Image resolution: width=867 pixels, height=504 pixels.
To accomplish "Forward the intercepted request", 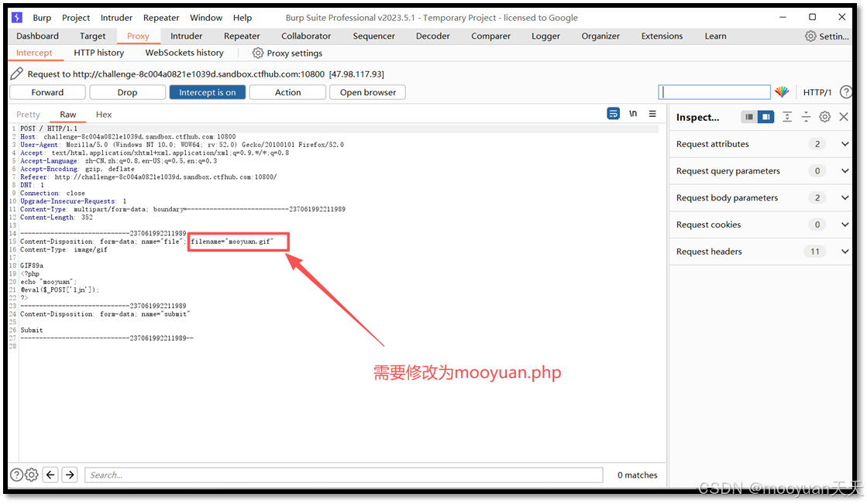I will coord(47,92).
